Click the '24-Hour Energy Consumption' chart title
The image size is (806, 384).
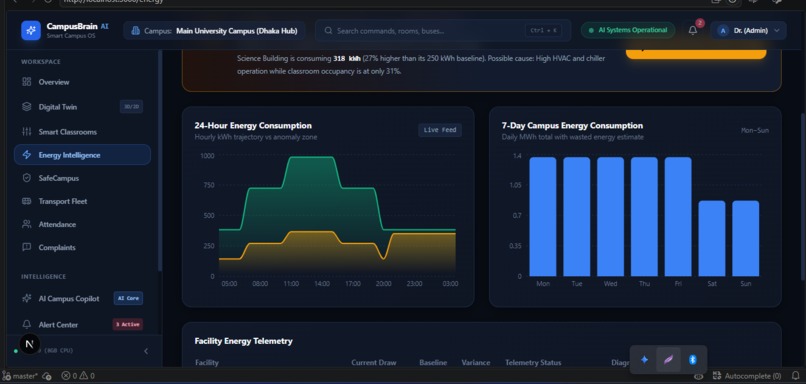click(x=253, y=125)
